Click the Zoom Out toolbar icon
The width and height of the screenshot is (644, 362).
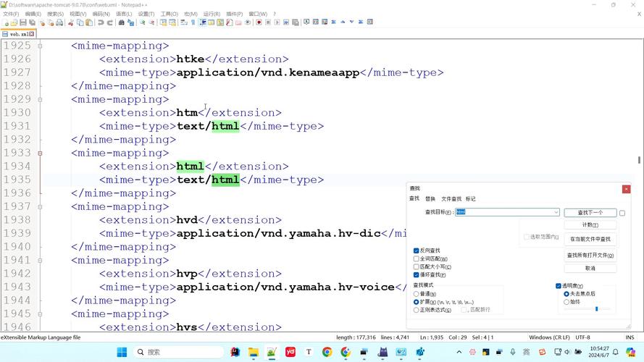(152, 22)
